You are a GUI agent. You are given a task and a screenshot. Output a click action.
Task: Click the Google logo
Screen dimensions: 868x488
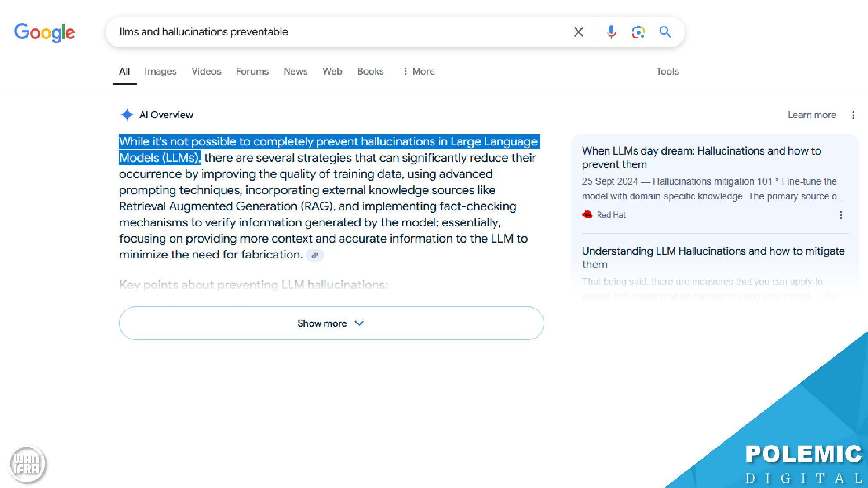[44, 33]
